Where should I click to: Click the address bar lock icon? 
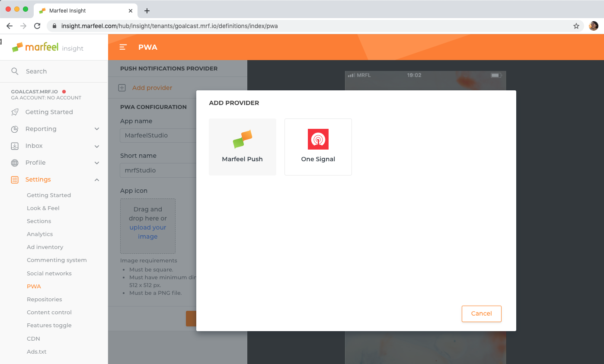point(54,26)
